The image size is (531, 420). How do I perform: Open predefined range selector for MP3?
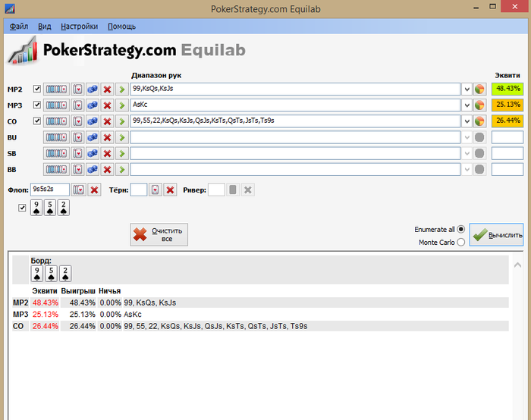[57, 105]
